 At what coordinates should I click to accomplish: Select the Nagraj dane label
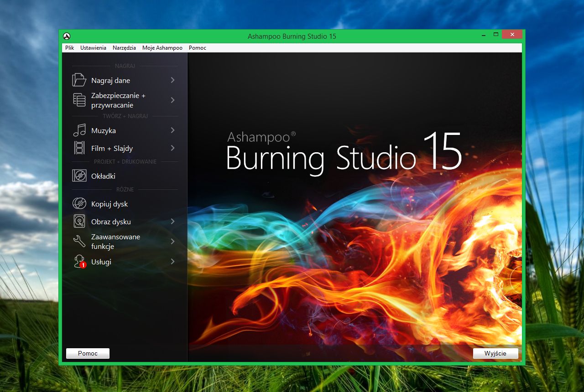click(x=110, y=81)
